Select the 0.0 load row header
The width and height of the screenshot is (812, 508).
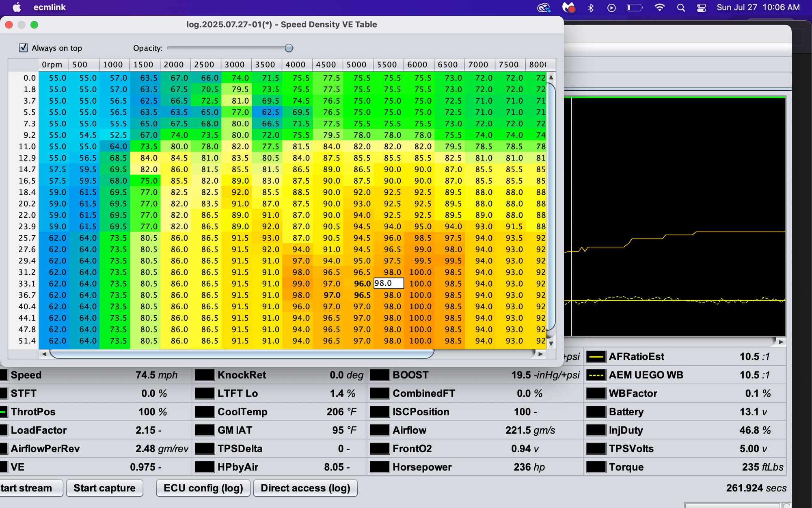click(x=24, y=78)
